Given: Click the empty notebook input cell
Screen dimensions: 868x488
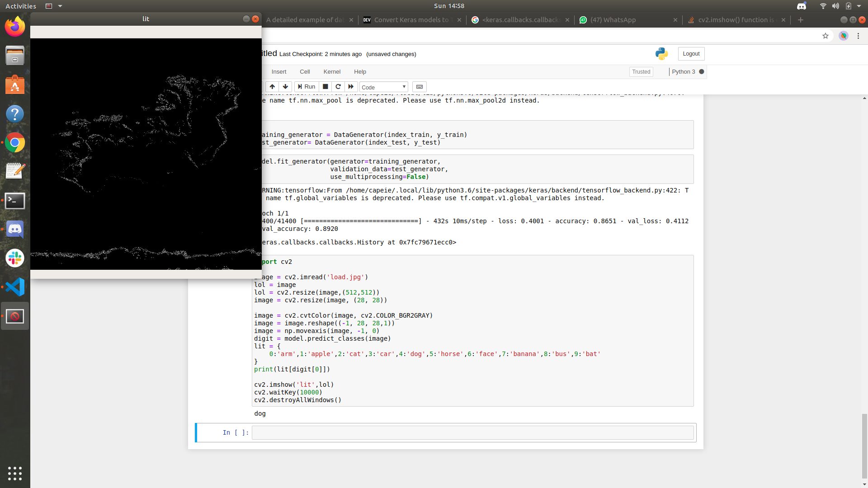Looking at the screenshot, I should click(x=472, y=433).
